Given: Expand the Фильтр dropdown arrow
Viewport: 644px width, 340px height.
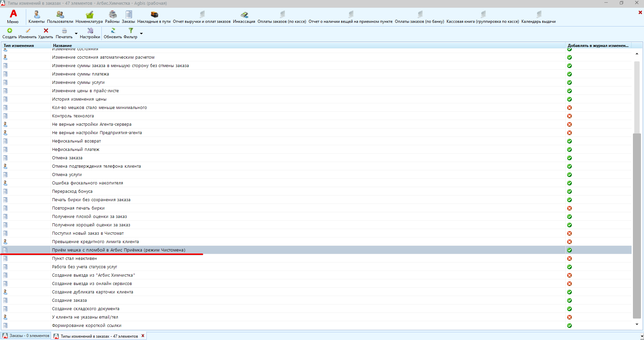Looking at the screenshot, I should click(x=141, y=34).
